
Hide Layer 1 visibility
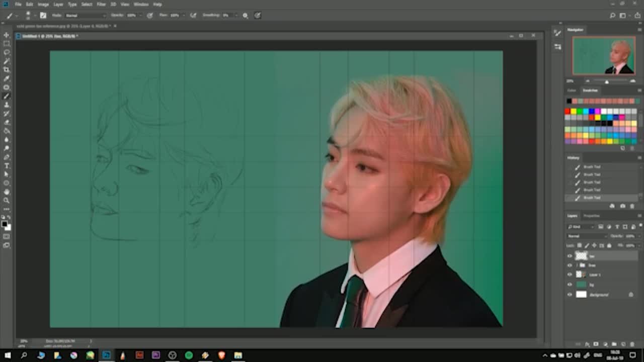pos(570,275)
